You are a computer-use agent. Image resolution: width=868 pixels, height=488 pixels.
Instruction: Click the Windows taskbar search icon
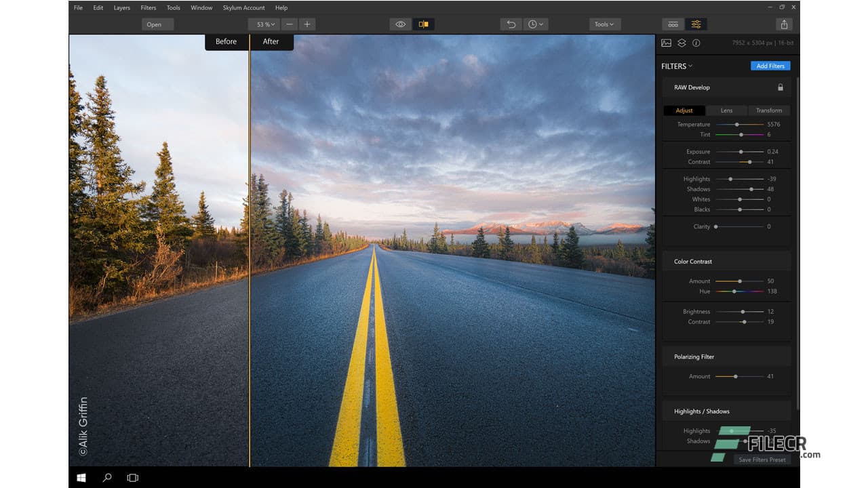106,477
